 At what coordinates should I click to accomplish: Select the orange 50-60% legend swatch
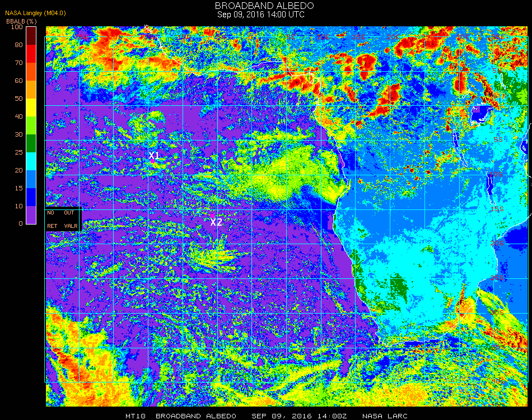31,90
